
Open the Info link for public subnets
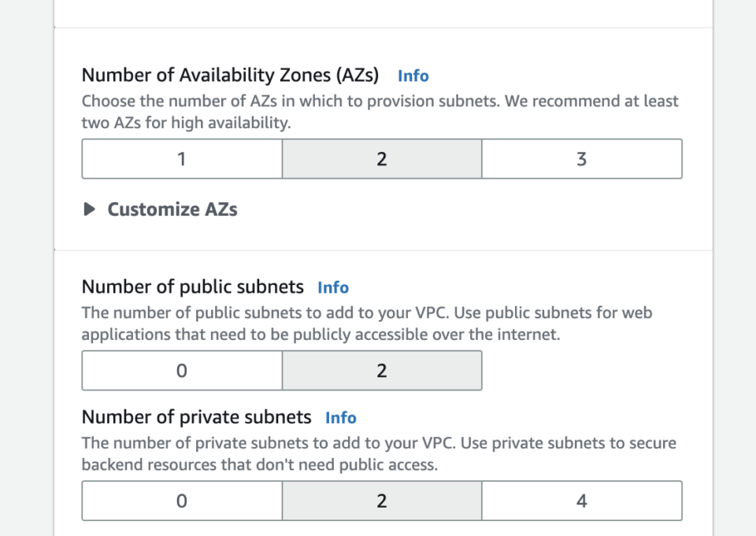click(332, 287)
